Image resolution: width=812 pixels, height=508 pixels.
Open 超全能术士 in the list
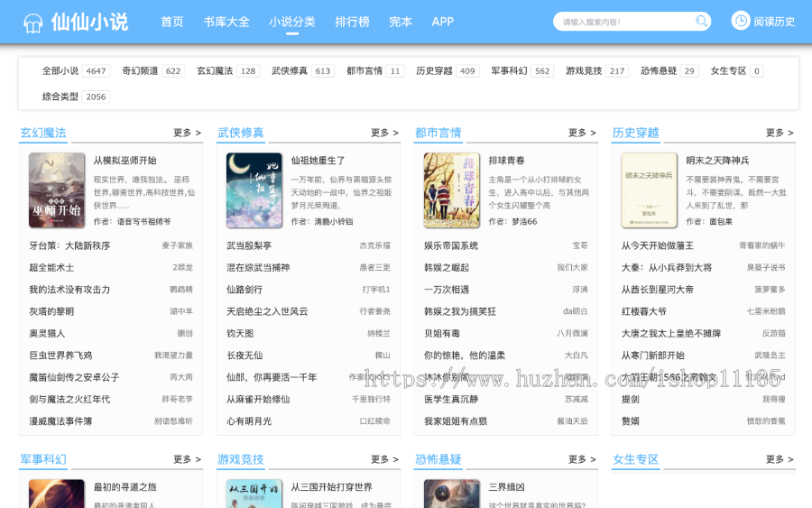(x=51, y=268)
